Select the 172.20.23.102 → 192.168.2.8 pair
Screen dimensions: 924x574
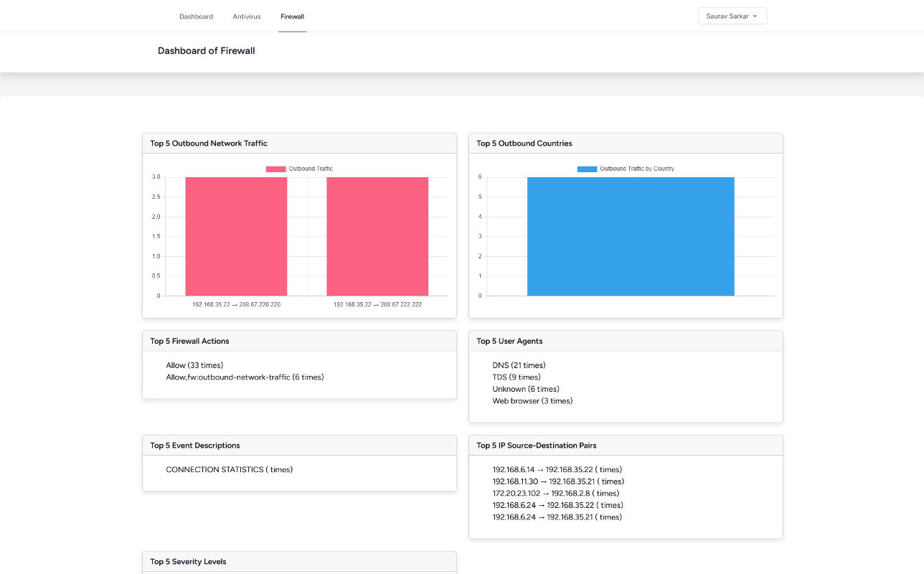coord(555,494)
